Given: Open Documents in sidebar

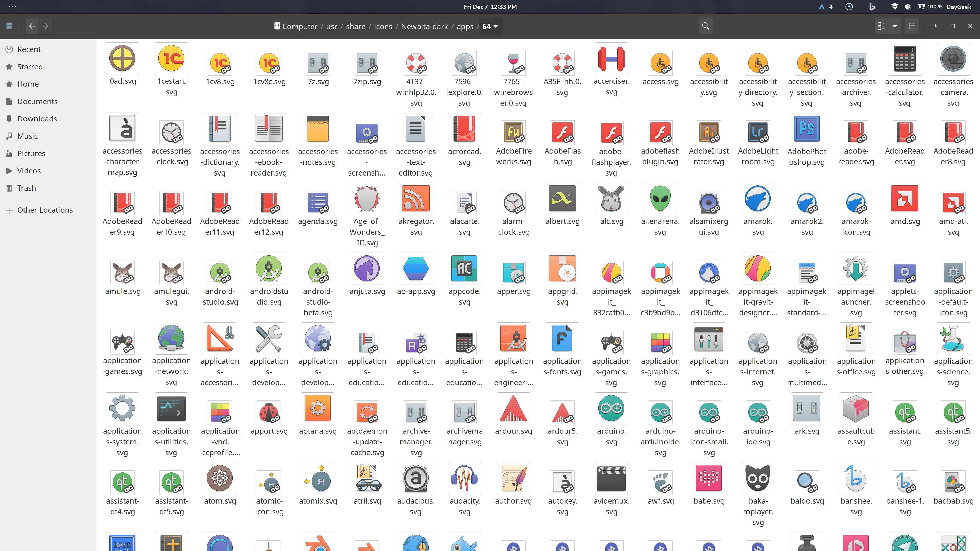Looking at the screenshot, I should tap(48, 101).
